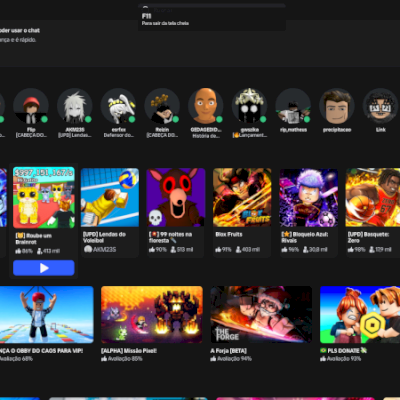This screenshot has height=400, width=400.
Task: Click the [UPD] Lendas do Voleibol title
Action: click(104, 237)
